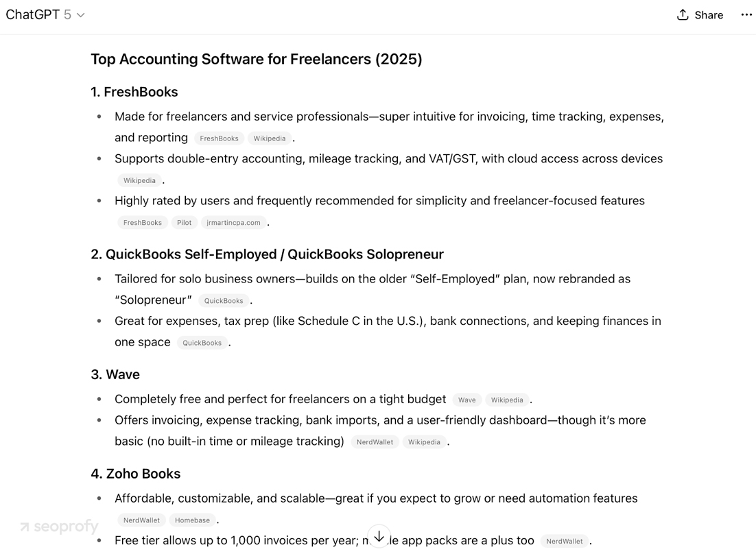Click the seoprofy watermark logo
This screenshot has width=756, height=556.
point(59,527)
